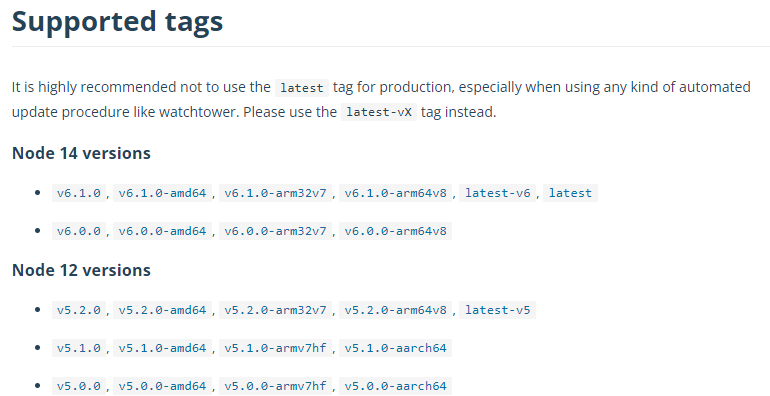Click the v6.1.0-amd64 tag
The height and width of the screenshot is (396, 770).
tap(162, 193)
